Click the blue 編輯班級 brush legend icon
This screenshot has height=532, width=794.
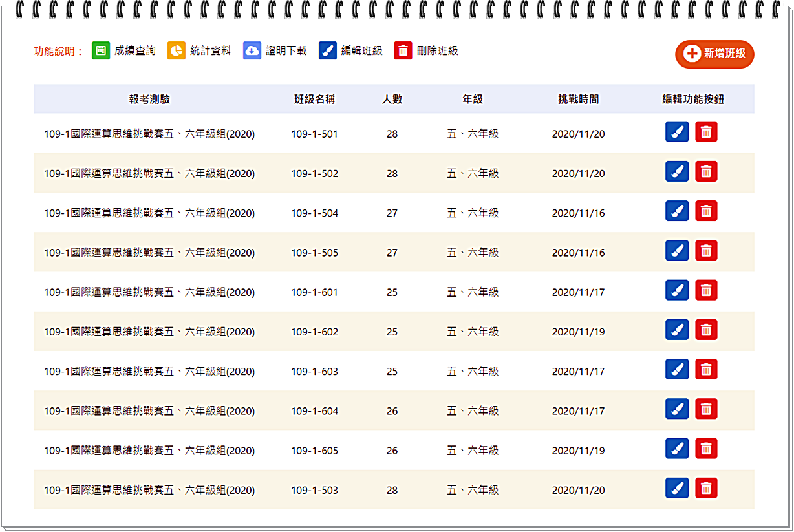[328, 50]
